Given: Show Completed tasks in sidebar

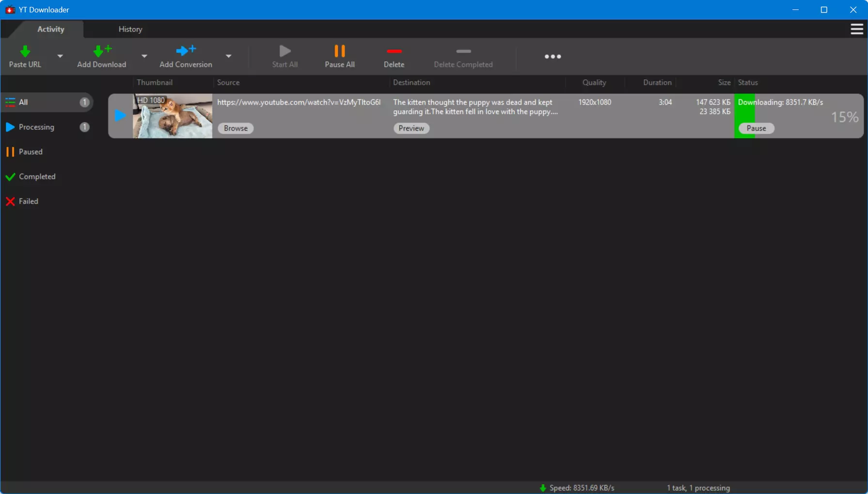Looking at the screenshot, I should [47, 176].
